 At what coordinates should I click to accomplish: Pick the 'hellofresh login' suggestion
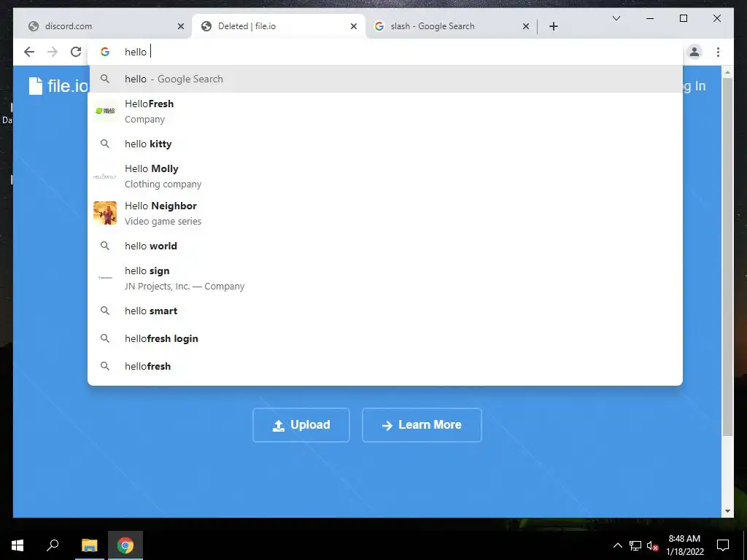385,338
